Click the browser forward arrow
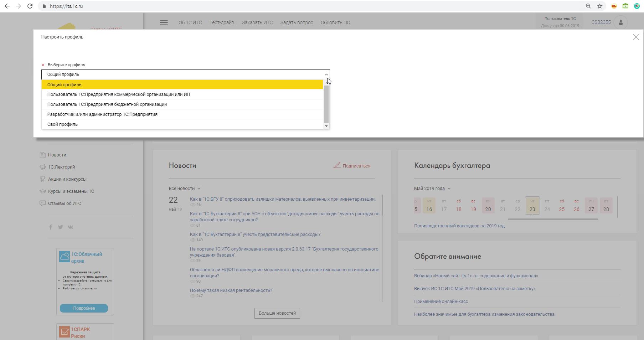The width and height of the screenshot is (644, 340). click(x=19, y=6)
